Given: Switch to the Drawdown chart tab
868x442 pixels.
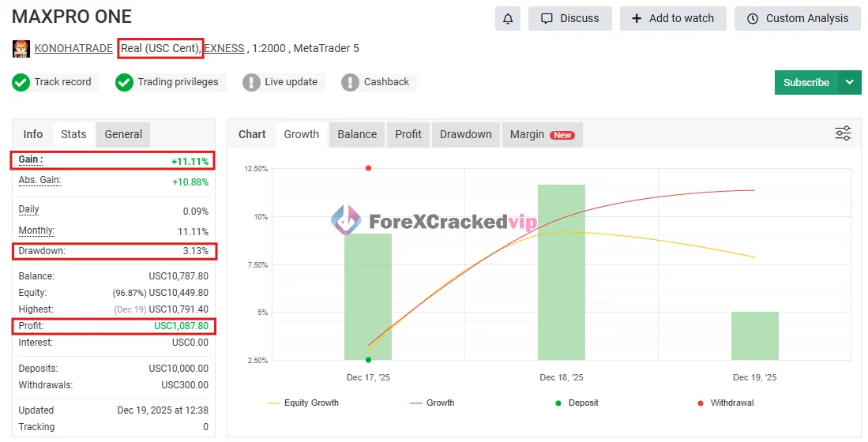Looking at the screenshot, I should tap(465, 134).
